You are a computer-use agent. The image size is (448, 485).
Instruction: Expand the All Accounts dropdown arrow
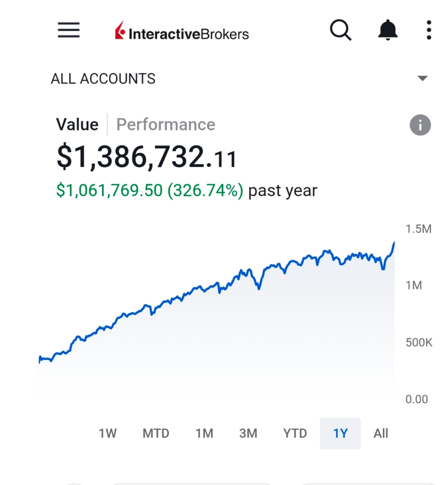coord(422,79)
